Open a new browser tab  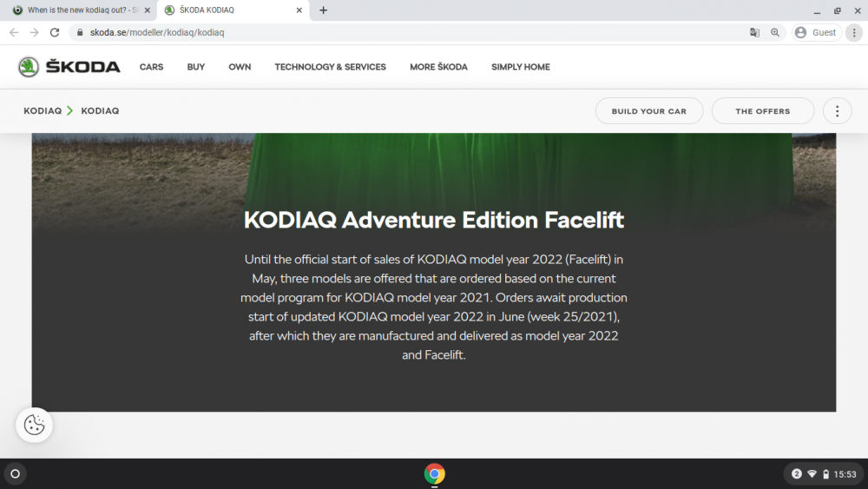pyautogui.click(x=323, y=10)
